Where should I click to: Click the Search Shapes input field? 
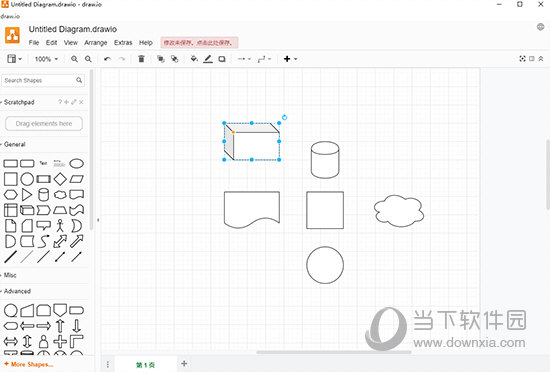pyautogui.click(x=39, y=80)
